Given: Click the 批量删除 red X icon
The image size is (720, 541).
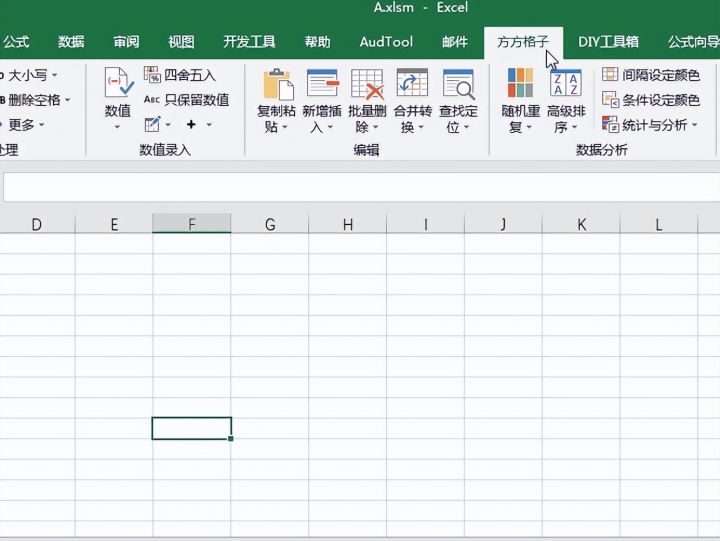Looking at the screenshot, I should [367, 84].
